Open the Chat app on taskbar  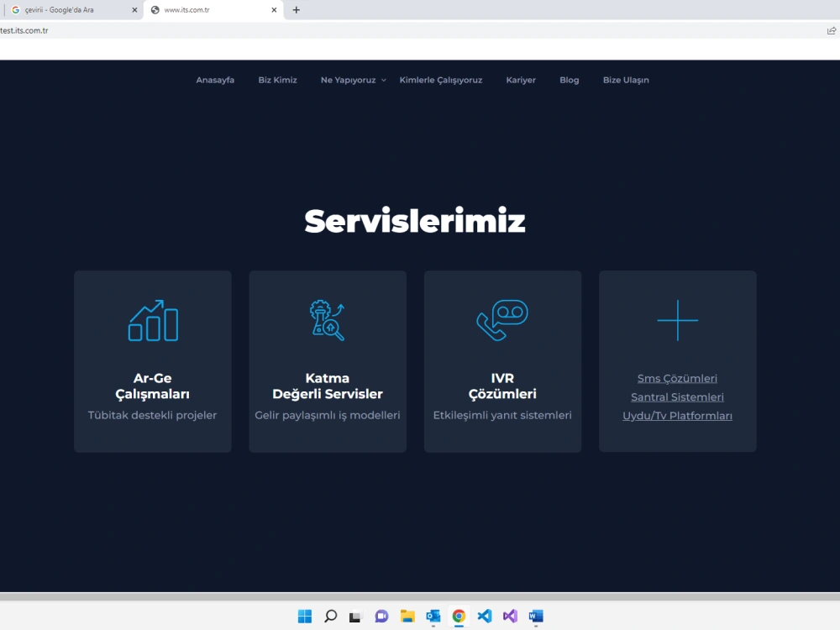point(381,616)
